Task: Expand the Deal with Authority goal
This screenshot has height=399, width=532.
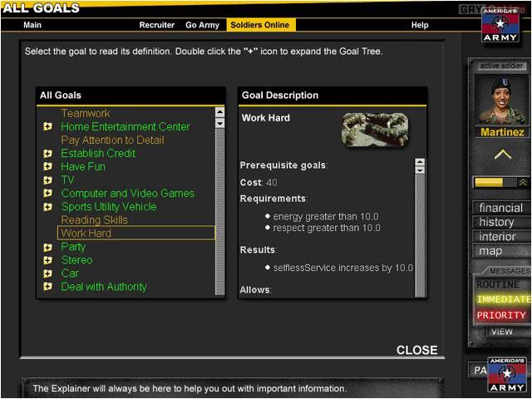Action: point(48,287)
